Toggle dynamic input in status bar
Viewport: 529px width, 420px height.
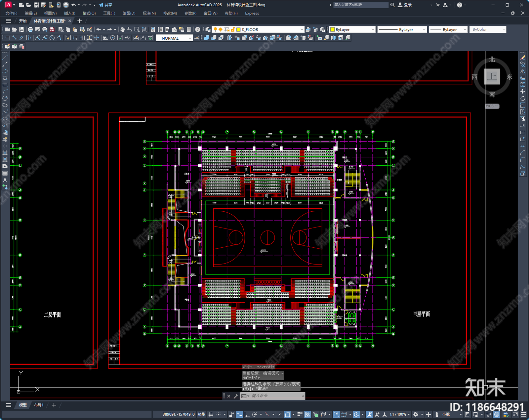239,414
